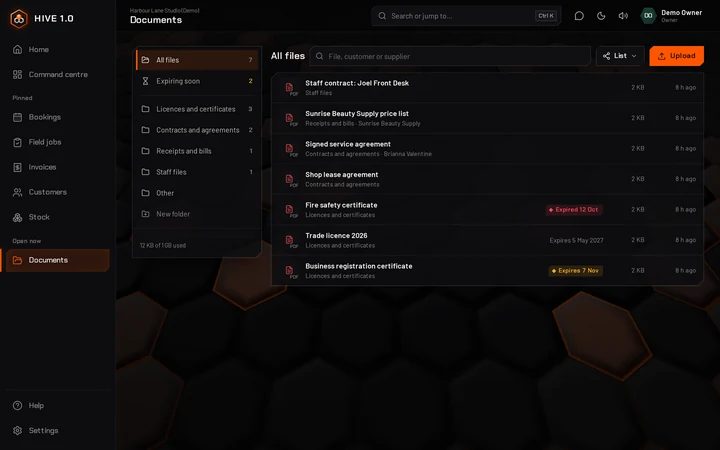Go to Field jobs label

coord(45,142)
